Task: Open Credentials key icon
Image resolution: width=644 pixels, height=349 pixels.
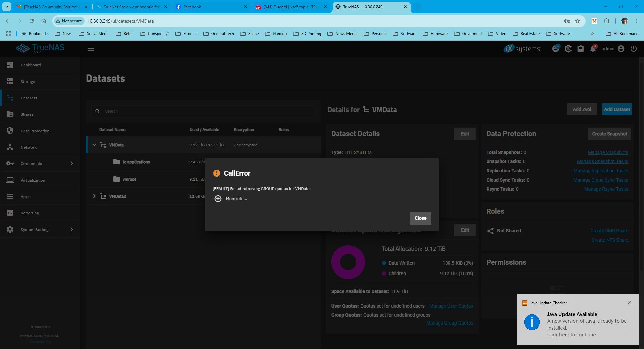Action: [x=10, y=163]
